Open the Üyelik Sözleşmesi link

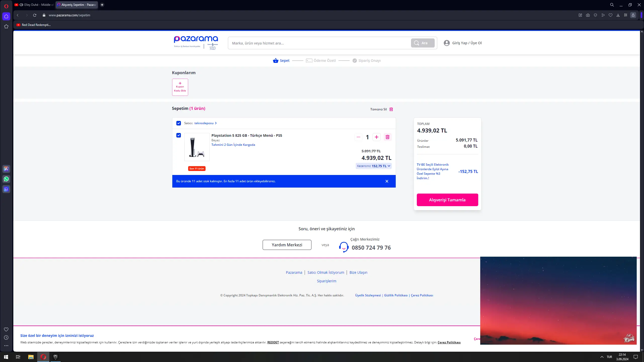point(368,295)
